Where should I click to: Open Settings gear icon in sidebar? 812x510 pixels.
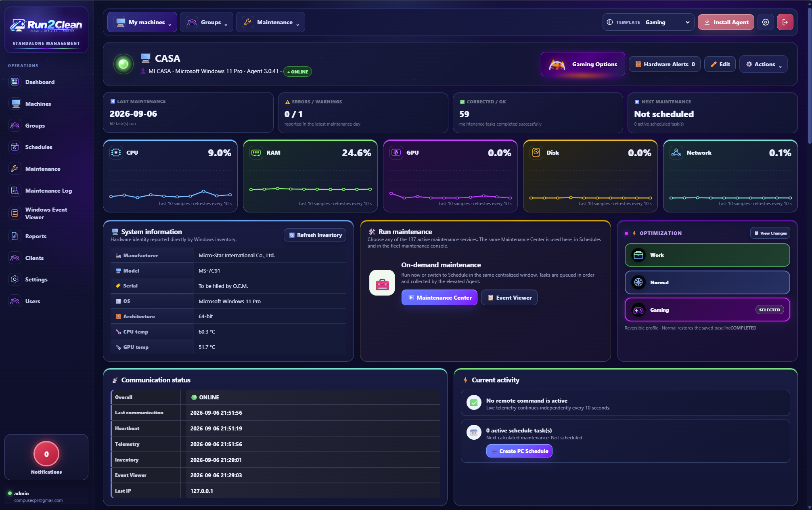15,279
